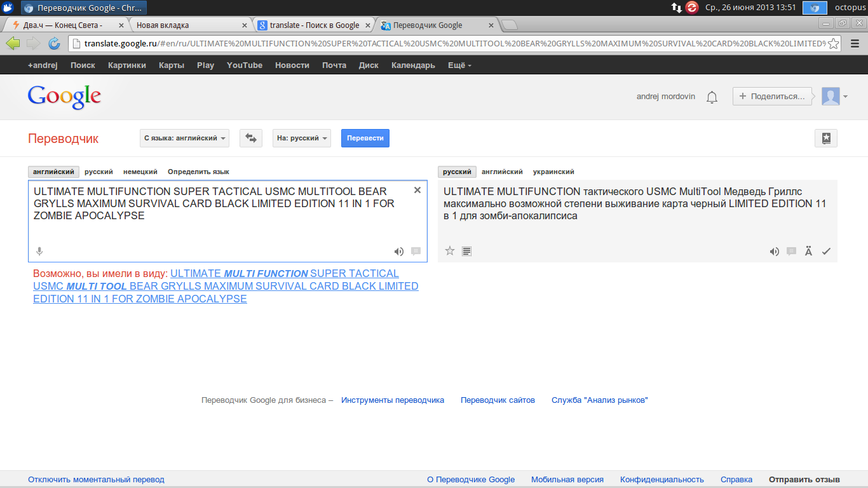
Task: Toggle transliteration Ä icon
Action: pos(808,252)
